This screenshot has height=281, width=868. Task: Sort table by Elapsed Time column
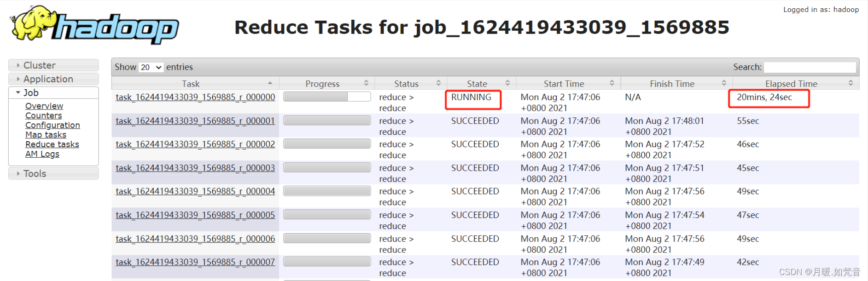click(796, 83)
